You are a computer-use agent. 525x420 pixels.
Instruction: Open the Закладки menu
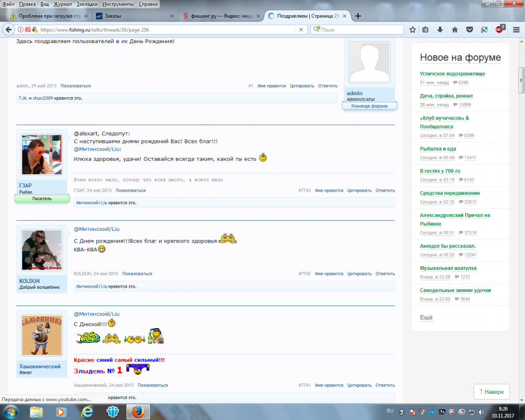tap(86, 4)
